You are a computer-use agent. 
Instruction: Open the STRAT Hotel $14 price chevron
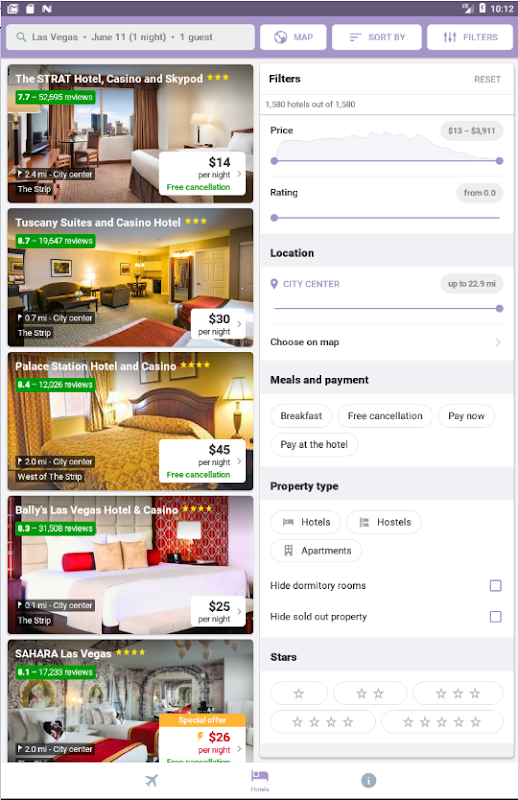coord(239,174)
